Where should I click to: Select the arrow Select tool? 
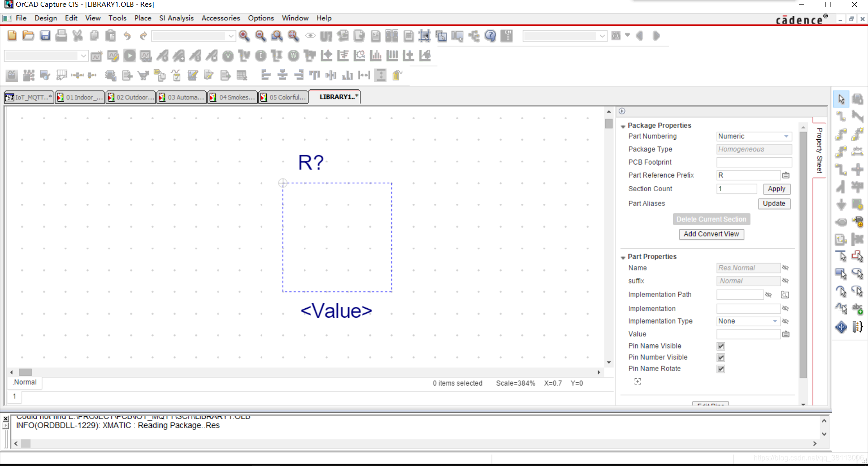841,99
